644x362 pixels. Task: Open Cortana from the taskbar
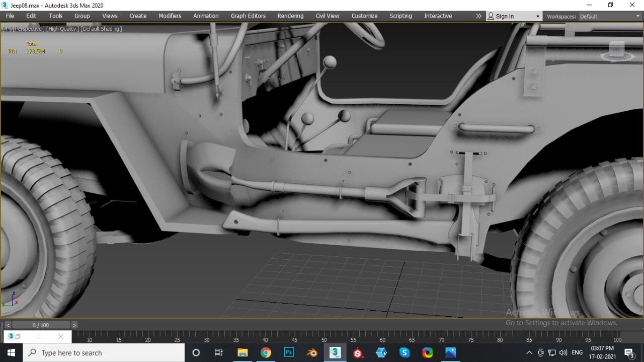pyautogui.click(x=196, y=353)
